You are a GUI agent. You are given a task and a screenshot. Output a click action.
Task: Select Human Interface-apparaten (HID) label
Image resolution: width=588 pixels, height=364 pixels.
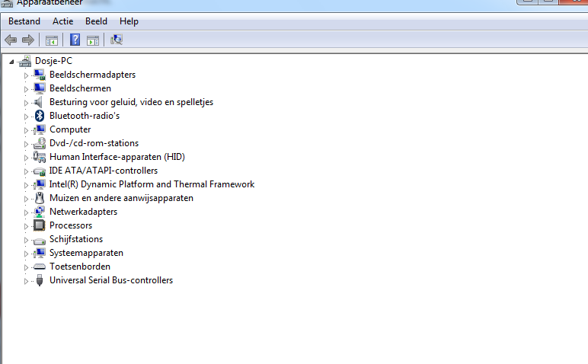point(117,157)
